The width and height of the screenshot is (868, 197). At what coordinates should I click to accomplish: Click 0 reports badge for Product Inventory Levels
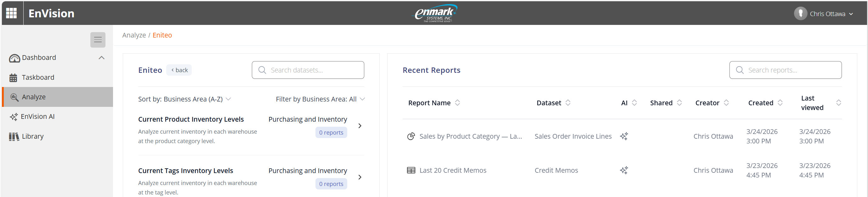[x=331, y=133]
